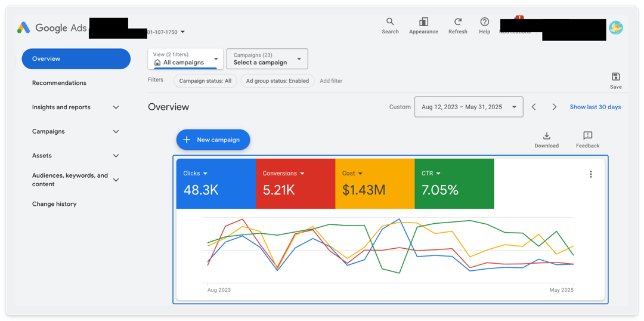
Task: Open the All campaigns view dropdown
Action: 185,58
